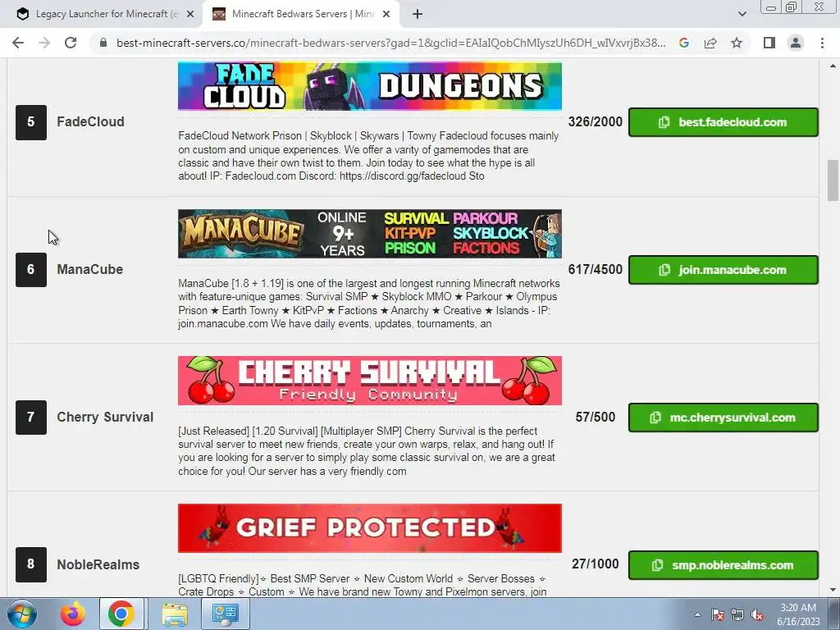This screenshot has height=630, width=840.
Task: Click the padlock site info icon
Action: point(103,43)
